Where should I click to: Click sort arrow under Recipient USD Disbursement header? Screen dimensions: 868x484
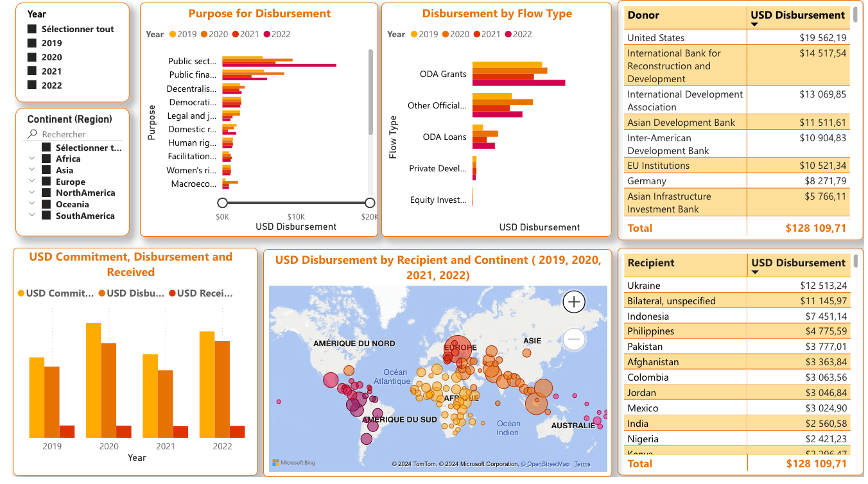755,273
